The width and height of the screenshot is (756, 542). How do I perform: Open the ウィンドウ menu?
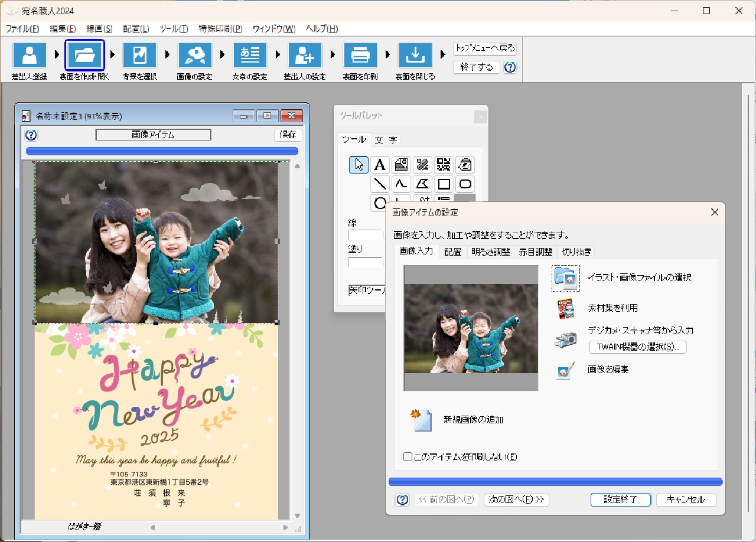[x=274, y=28]
